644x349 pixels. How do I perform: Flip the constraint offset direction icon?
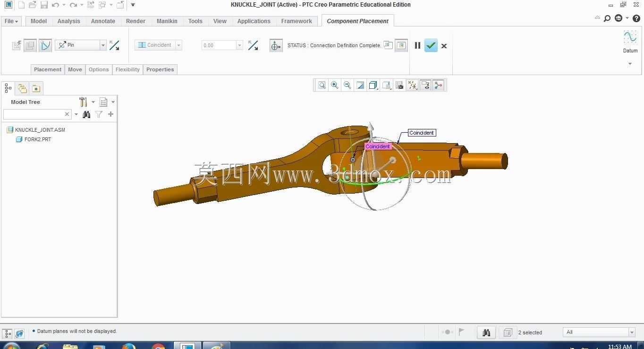click(253, 45)
